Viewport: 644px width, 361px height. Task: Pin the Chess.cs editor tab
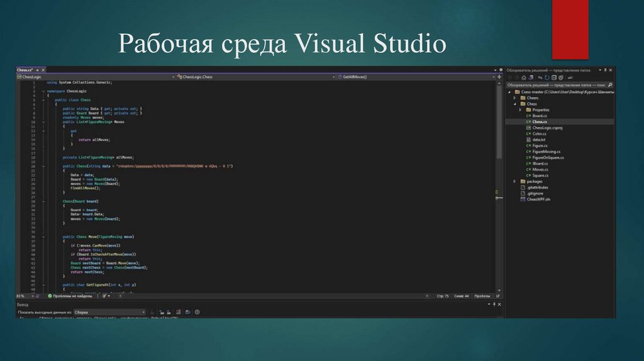point(37,70)
